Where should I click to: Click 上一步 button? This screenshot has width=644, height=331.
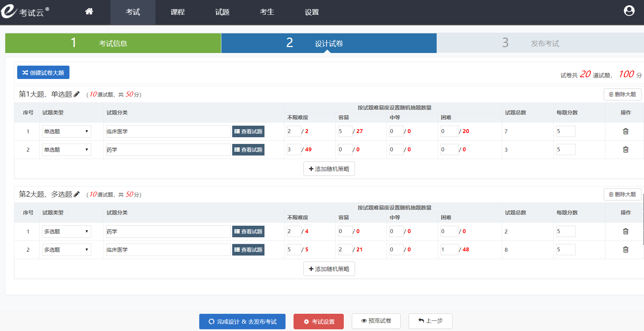pyautogui.click(x=430, y=321)
